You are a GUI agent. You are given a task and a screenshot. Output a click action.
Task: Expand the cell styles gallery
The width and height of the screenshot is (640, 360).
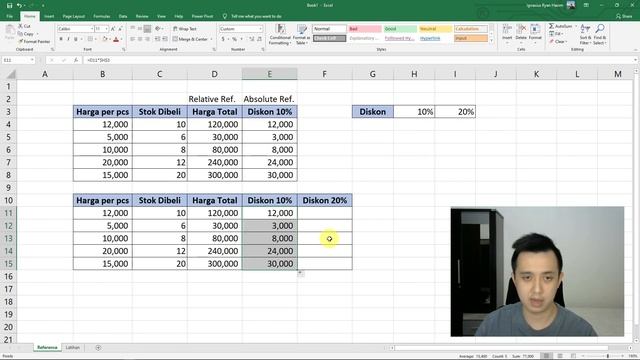point(491,40)
